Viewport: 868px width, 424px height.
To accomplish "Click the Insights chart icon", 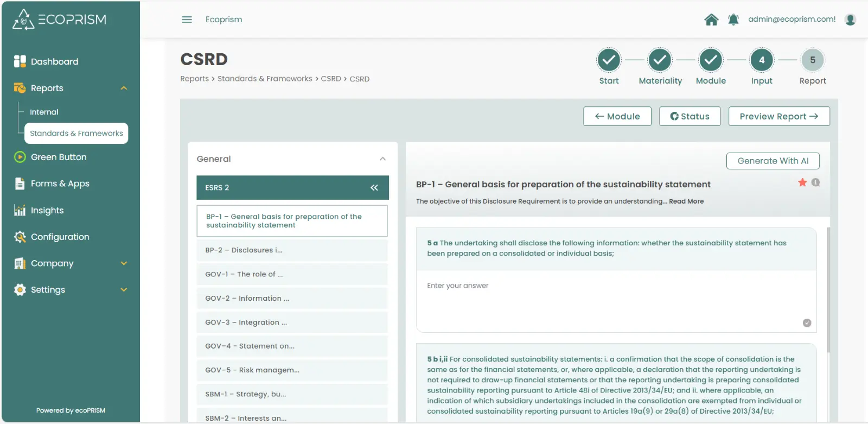I will [20, 210].
